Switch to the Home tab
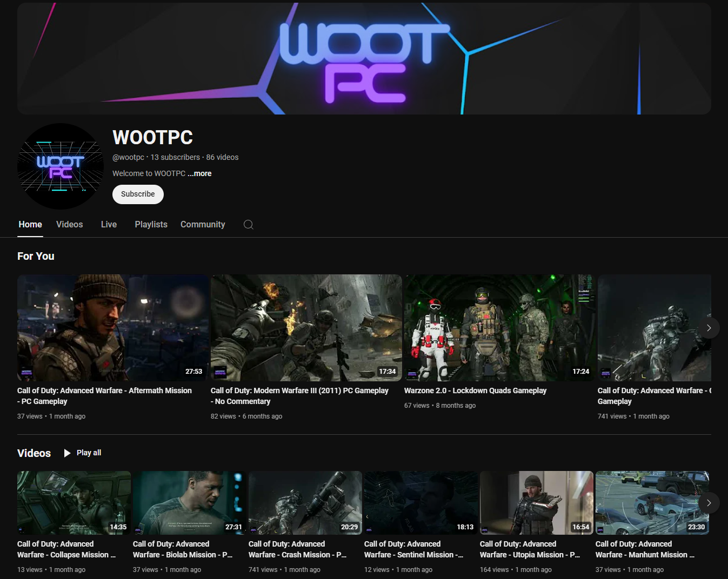Screen dimensions: 728x579 (x=30, y=225)
